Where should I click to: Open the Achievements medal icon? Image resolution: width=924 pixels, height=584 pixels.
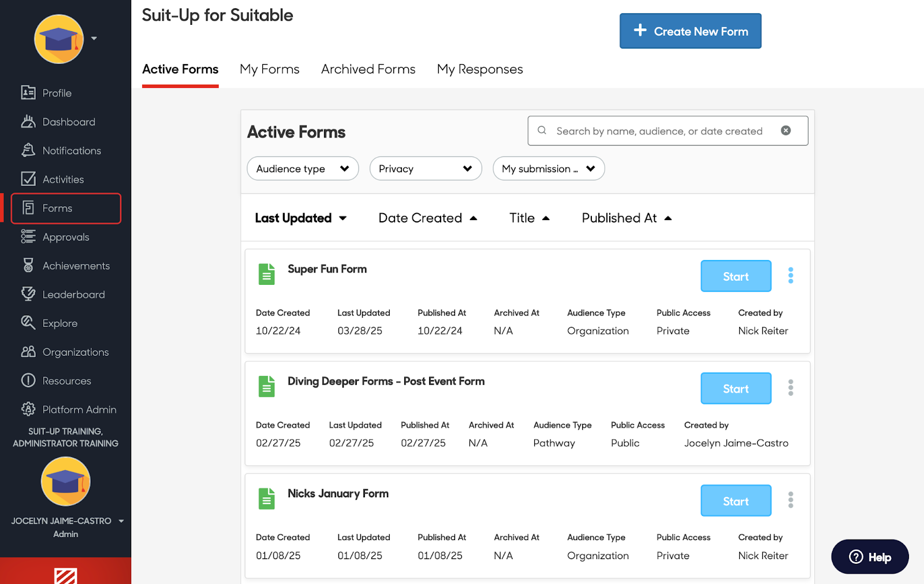[28, 265]
